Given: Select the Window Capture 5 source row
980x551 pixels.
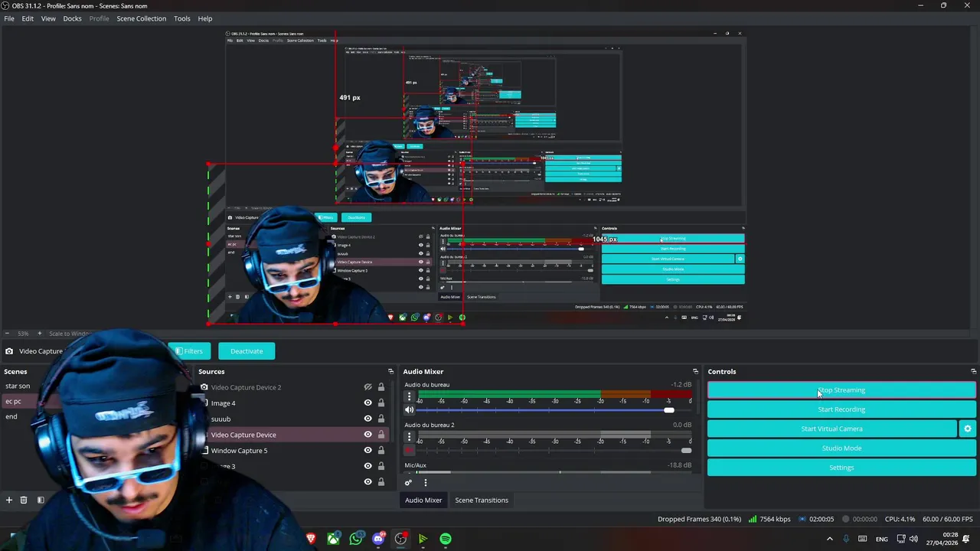Looking at the screenshot, I should coord(295,451).
